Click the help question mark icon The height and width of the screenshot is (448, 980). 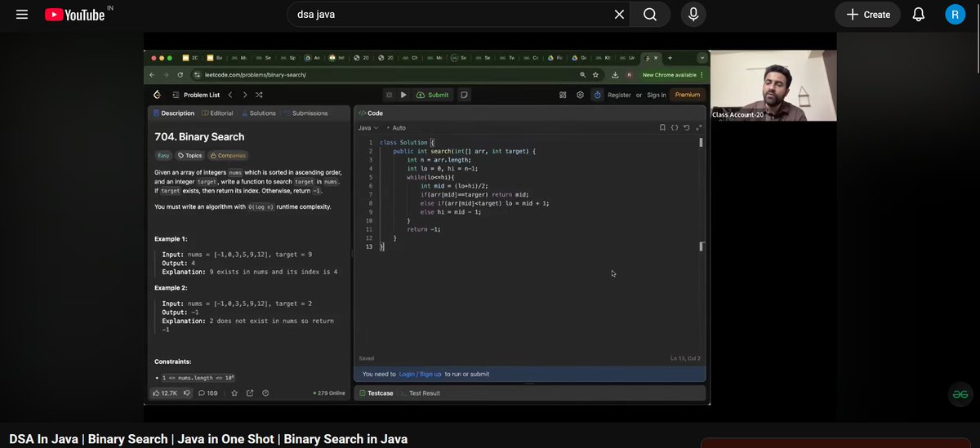tap(265, 393)
